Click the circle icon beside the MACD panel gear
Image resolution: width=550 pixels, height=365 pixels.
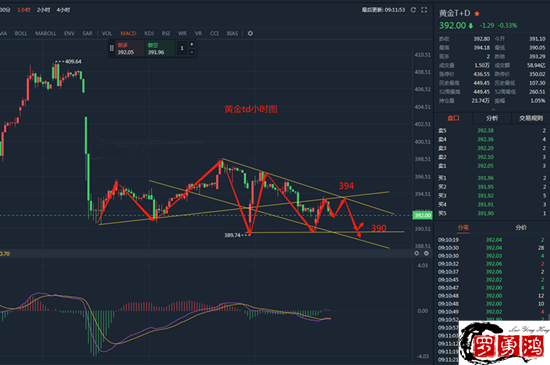coord(417,253)
